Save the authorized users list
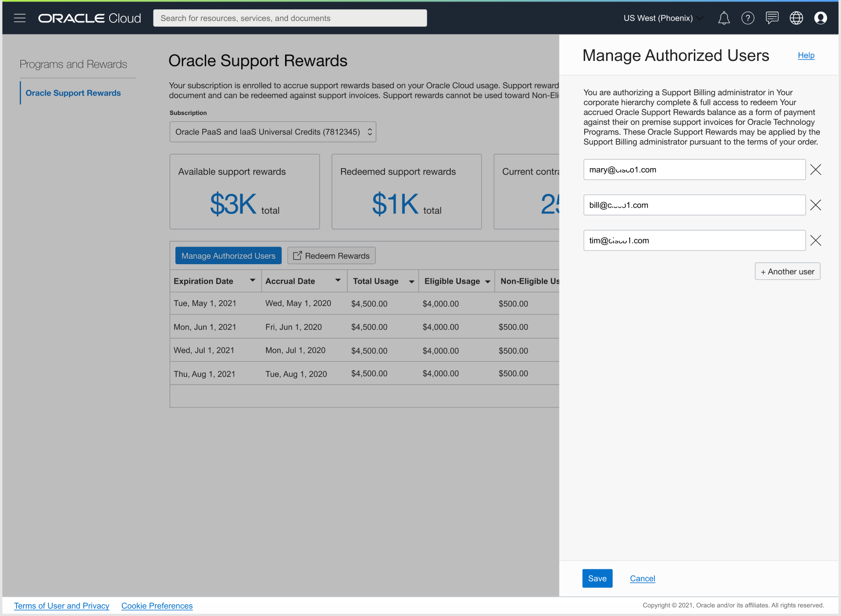Screen dimensions: 841x616 [x=597, y=578]
